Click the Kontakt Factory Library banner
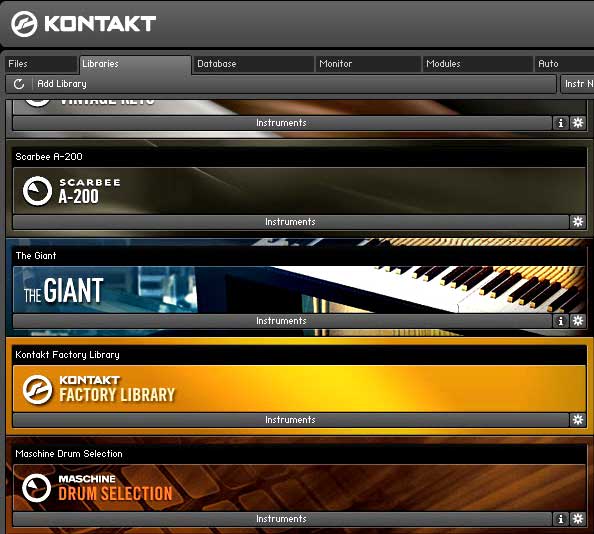The image size is (594, 534). [x=299, y=389]
